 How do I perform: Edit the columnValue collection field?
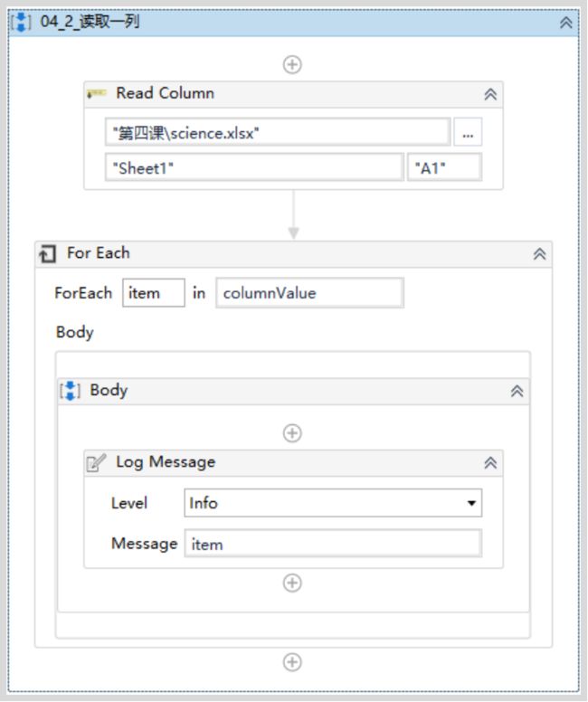click(x=310, y=293)
